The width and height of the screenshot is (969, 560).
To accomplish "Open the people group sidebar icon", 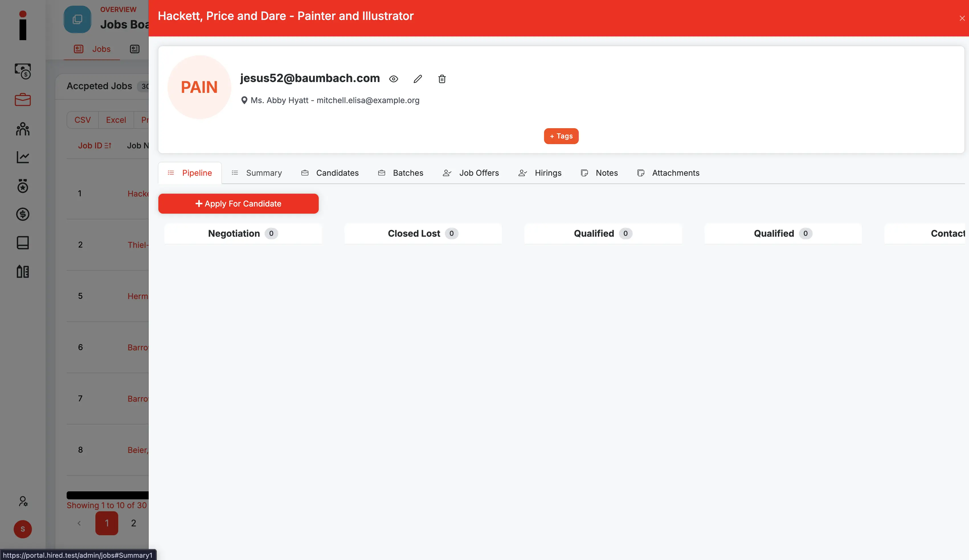I will 23,129.
